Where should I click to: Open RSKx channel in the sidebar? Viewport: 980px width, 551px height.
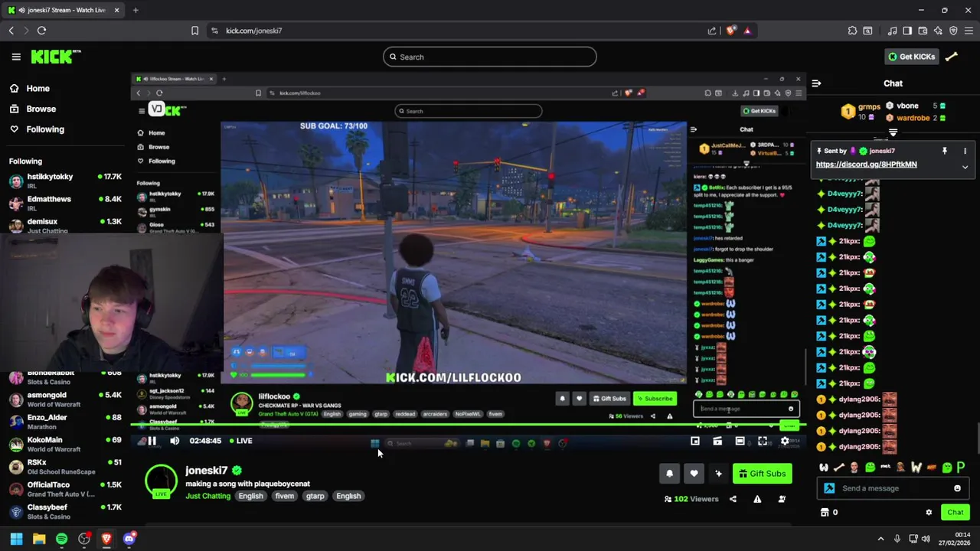pyautogui.click(x=65, y=467)
